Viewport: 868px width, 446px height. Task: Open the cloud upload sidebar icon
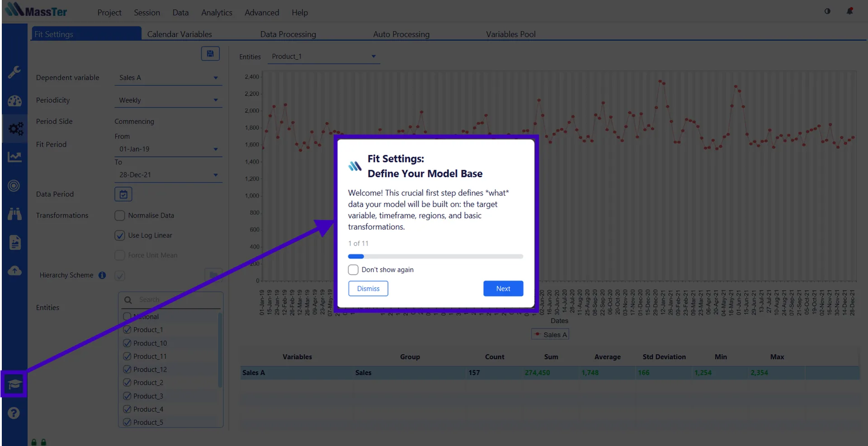[14, 271]
